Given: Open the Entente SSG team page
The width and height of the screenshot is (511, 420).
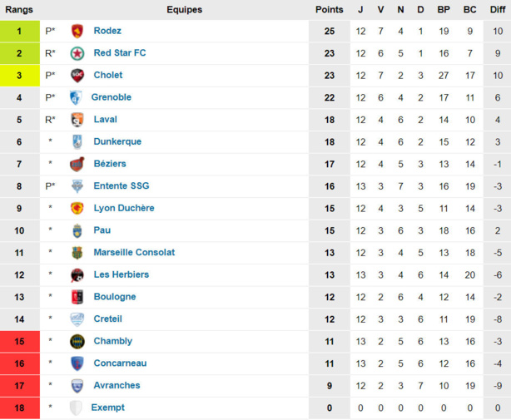Looking at the screenshot, I should coord(122,185).
